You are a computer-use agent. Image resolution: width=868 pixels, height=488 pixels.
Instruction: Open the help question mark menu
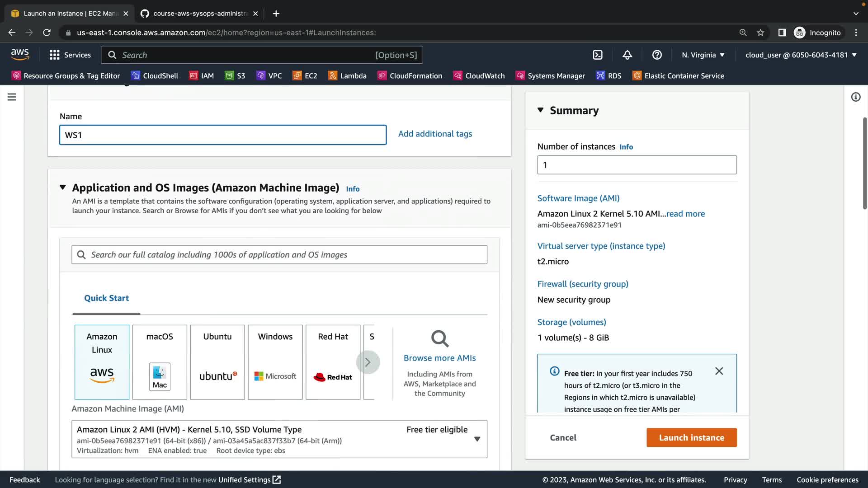[x=657, y=55]
